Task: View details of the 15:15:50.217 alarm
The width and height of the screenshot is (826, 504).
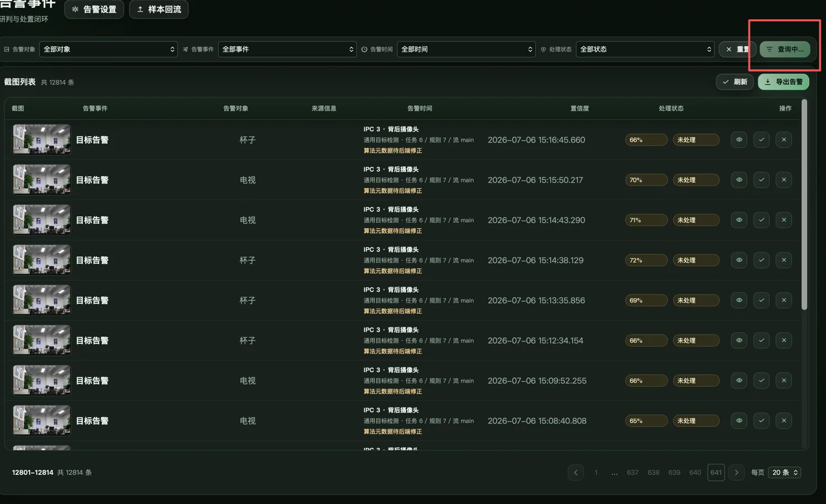Action: (x=739, y=180)
